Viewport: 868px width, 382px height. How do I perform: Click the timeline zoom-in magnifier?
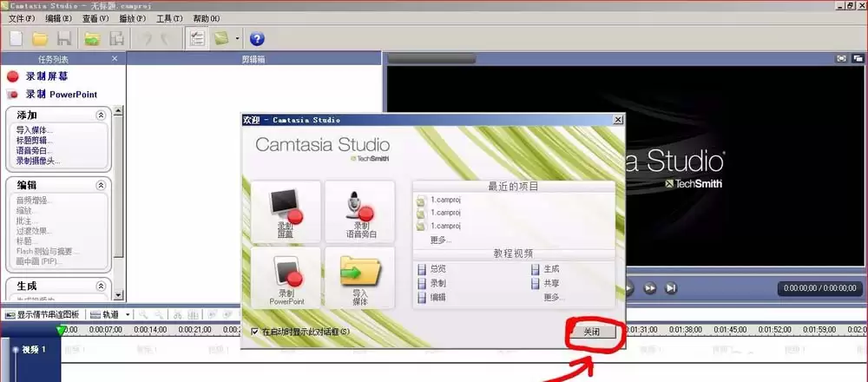[x=143, y=314]
